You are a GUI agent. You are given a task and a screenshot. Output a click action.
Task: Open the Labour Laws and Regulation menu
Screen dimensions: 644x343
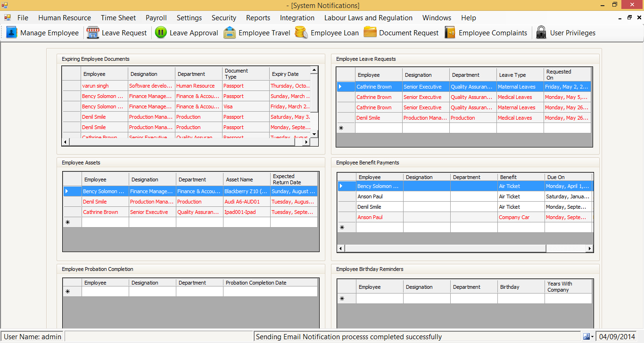tap(368, 18)
